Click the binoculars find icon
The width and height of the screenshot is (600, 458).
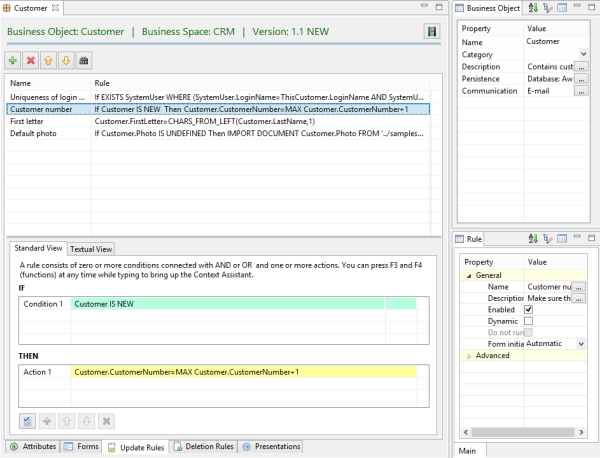(84, 60)
